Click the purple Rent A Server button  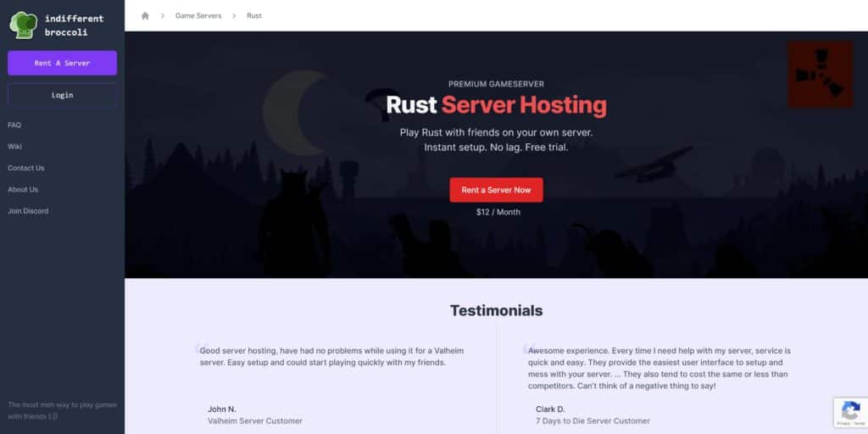(x=62, y=63)
